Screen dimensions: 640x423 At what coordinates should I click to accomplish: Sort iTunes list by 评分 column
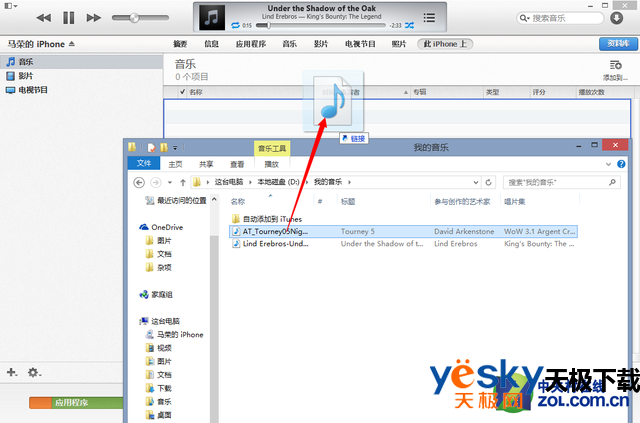pos(539,92)
